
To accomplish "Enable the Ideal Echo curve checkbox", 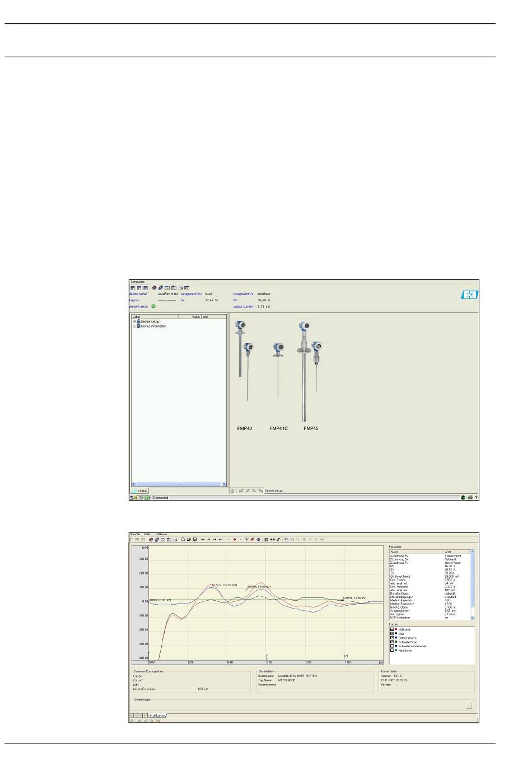I will [392, 651].
